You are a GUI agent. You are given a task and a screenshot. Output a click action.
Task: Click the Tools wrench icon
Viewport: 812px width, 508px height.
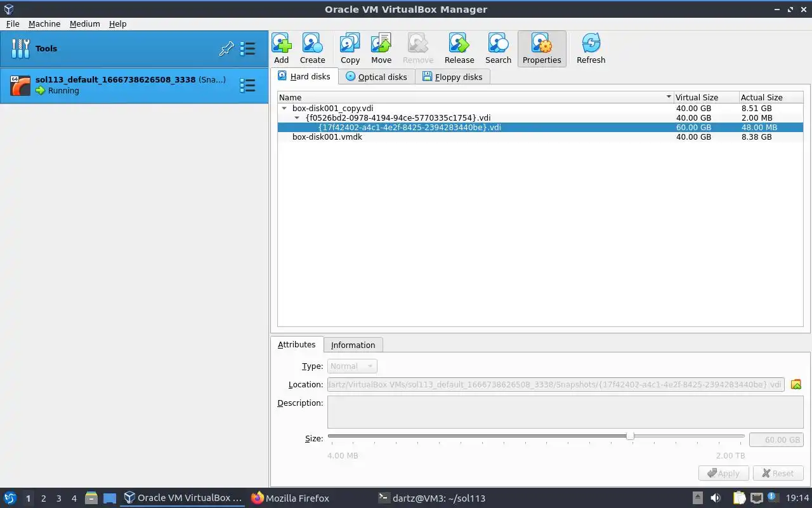coord(20,49)
